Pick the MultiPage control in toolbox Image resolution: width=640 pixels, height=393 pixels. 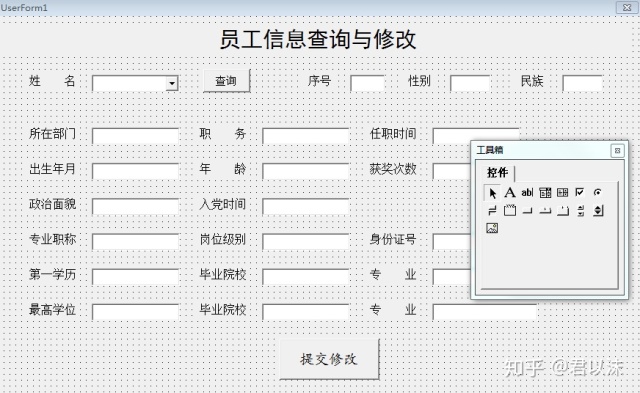pos(562,211)
